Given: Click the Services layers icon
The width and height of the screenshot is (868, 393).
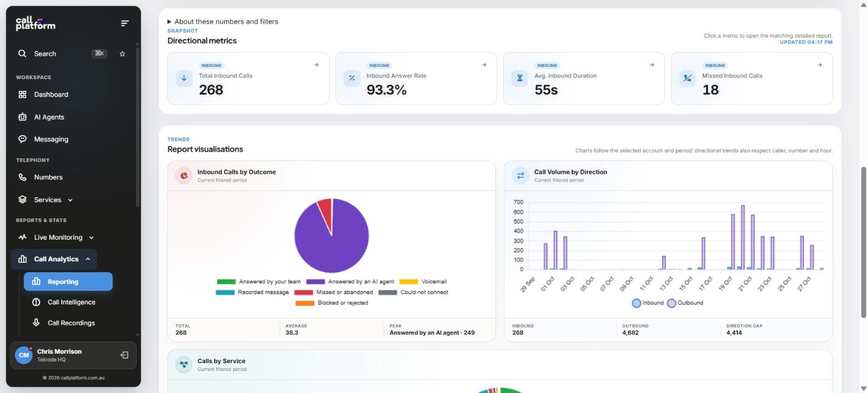Looking at the screenshot, I should [23, 200].
